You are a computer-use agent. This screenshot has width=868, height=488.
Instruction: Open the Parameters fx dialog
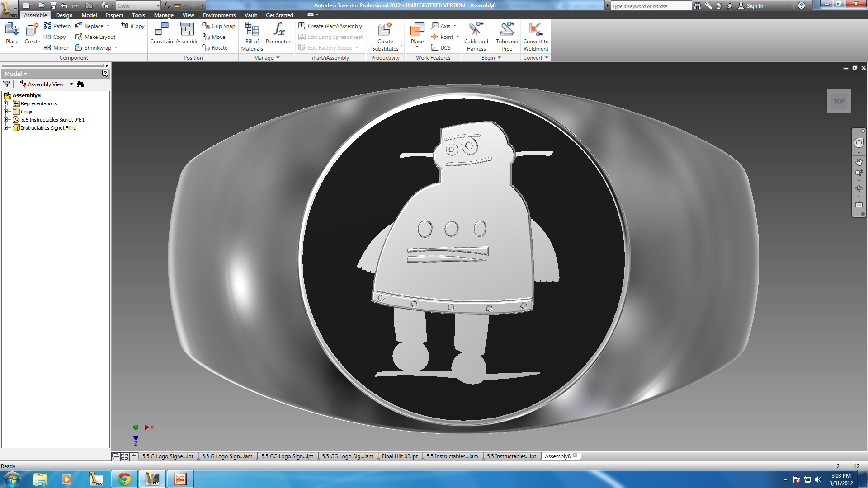(x=279, y=33)
